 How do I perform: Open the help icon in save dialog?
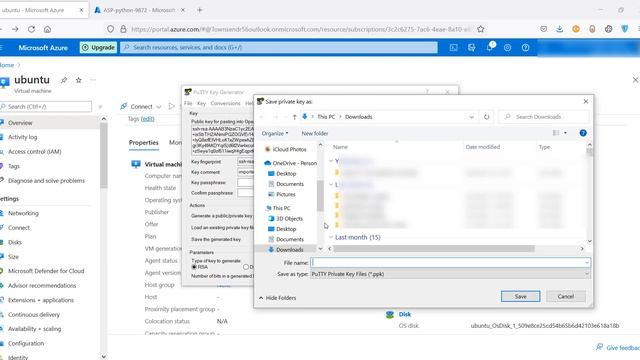coord(583,133)
